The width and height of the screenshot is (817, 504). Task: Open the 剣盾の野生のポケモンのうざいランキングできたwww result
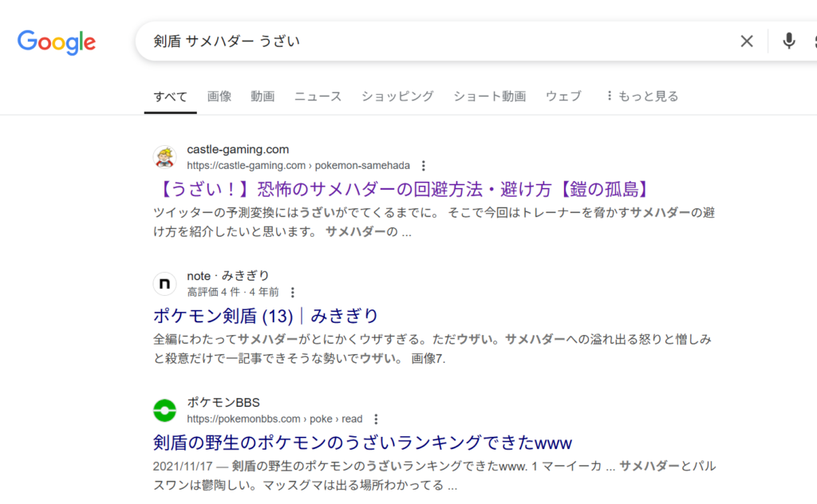[x=363, y=443]
